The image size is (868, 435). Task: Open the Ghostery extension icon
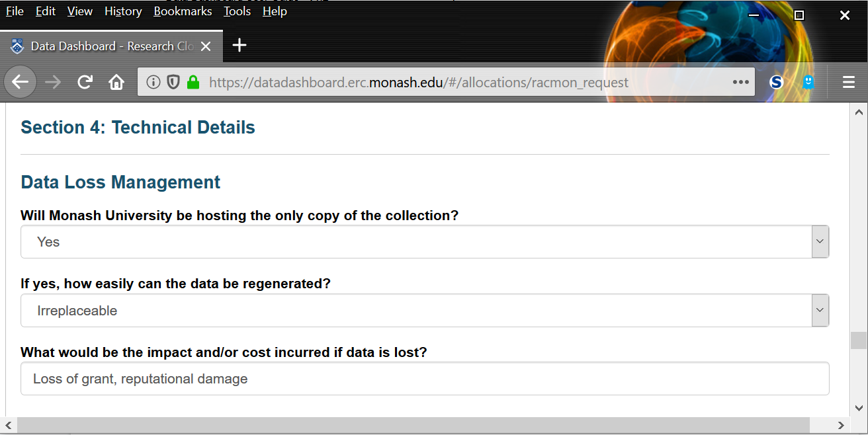[x=808, y=82]
